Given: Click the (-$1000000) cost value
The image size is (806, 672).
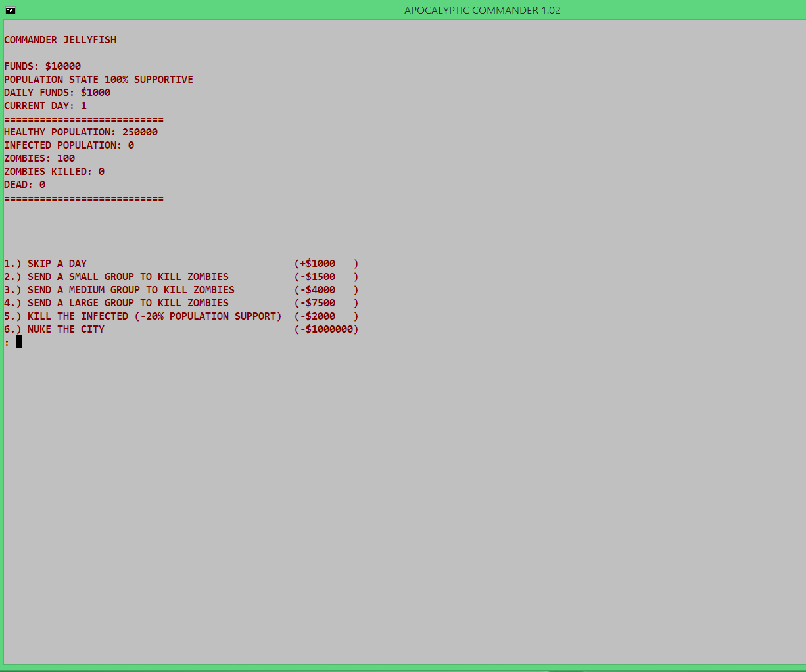Looking at the screenshot, I should click(327, 329).
